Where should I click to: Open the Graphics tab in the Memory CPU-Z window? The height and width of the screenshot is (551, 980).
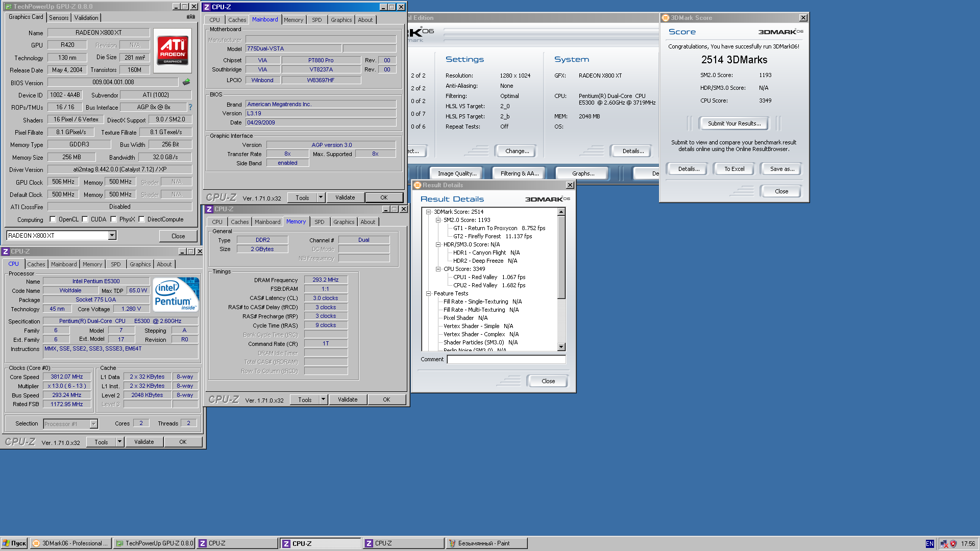(344, 222)
